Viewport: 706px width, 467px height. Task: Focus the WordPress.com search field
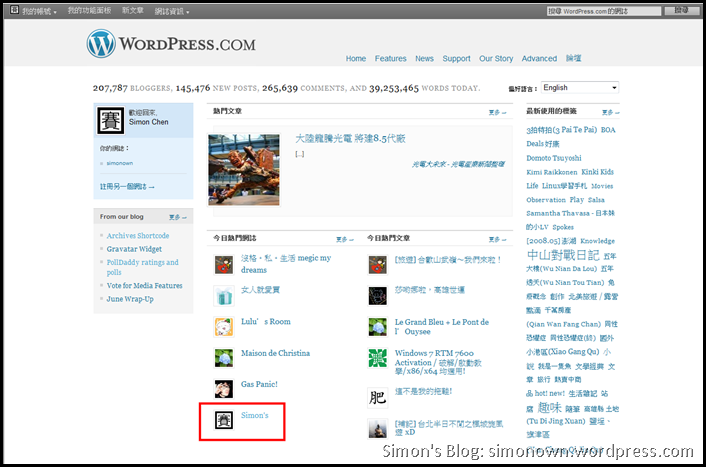click(x=604, y=11)
